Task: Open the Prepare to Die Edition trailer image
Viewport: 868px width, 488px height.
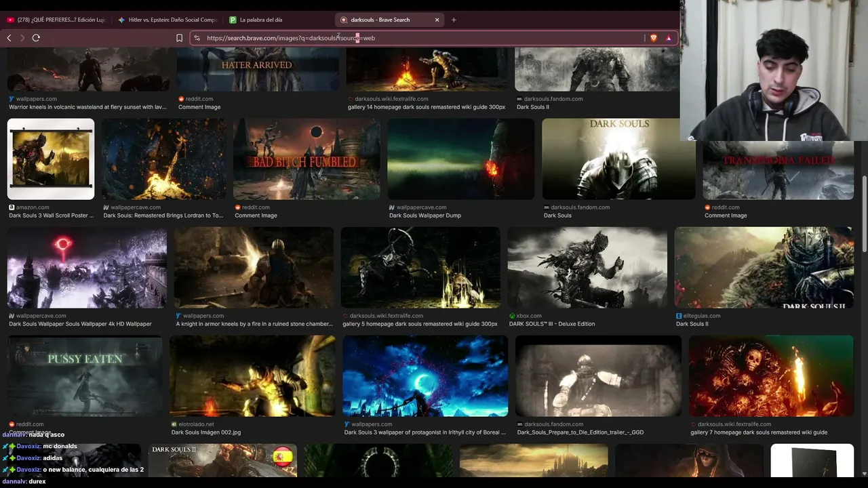Action: (x=599, y=376)
